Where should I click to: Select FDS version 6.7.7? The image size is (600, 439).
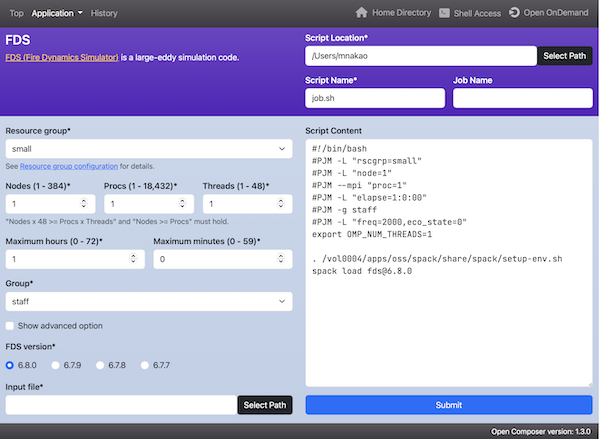tap(145, 365)
